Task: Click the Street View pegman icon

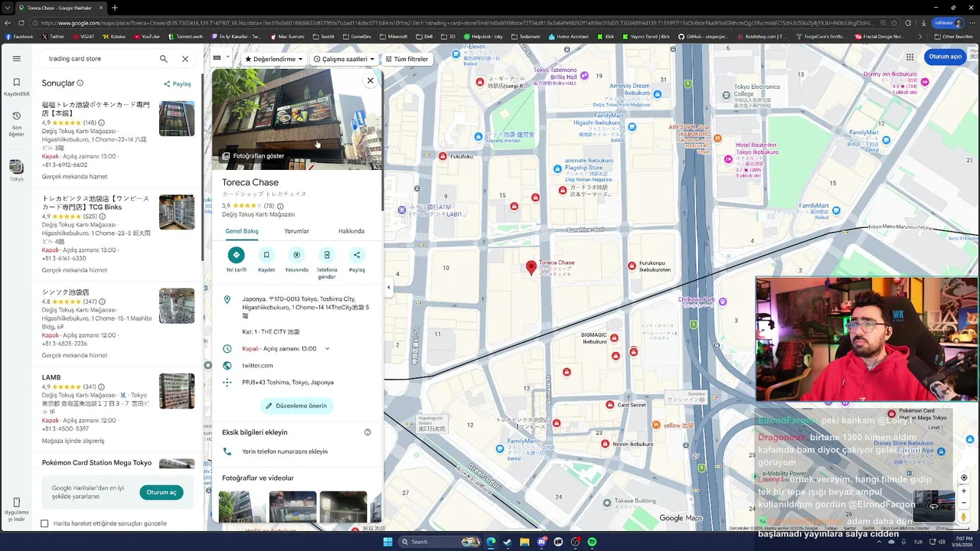Action: (x=964, y=517)
